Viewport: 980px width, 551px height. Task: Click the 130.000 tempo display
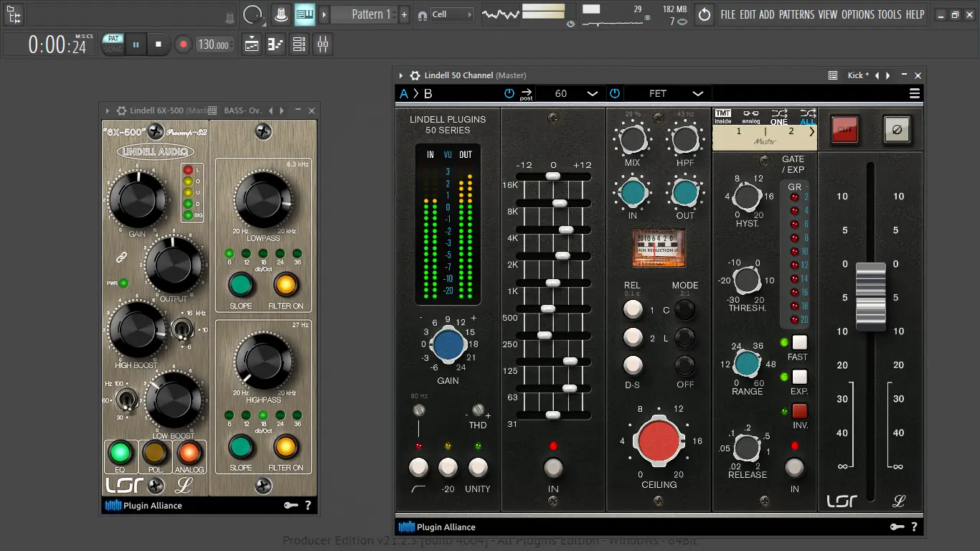coord(213,44)
